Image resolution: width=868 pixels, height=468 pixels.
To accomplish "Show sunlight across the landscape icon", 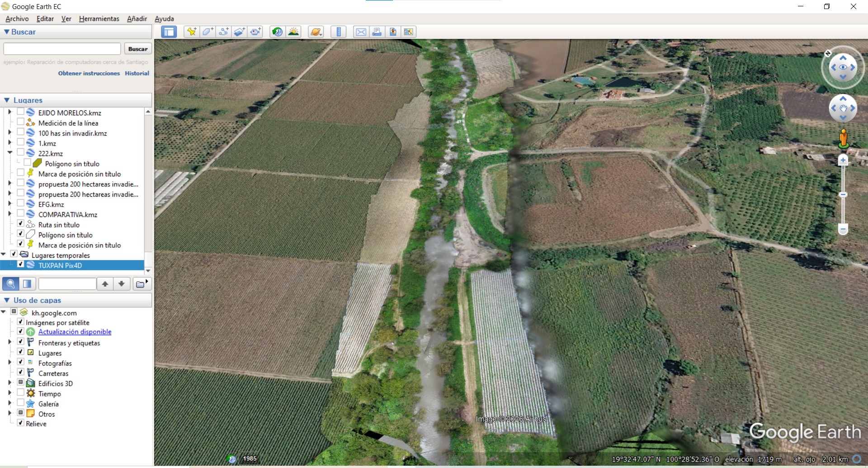I will pyautogui.click(x=293, y=32).
